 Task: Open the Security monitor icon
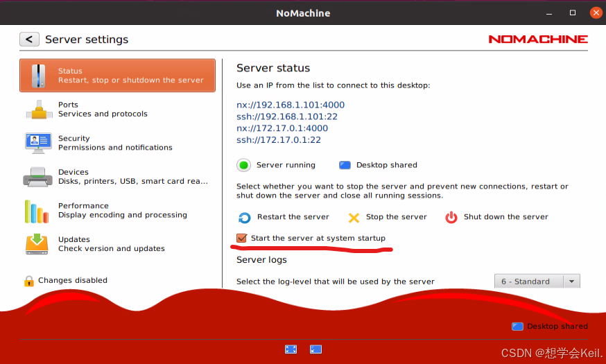point(38,143)
